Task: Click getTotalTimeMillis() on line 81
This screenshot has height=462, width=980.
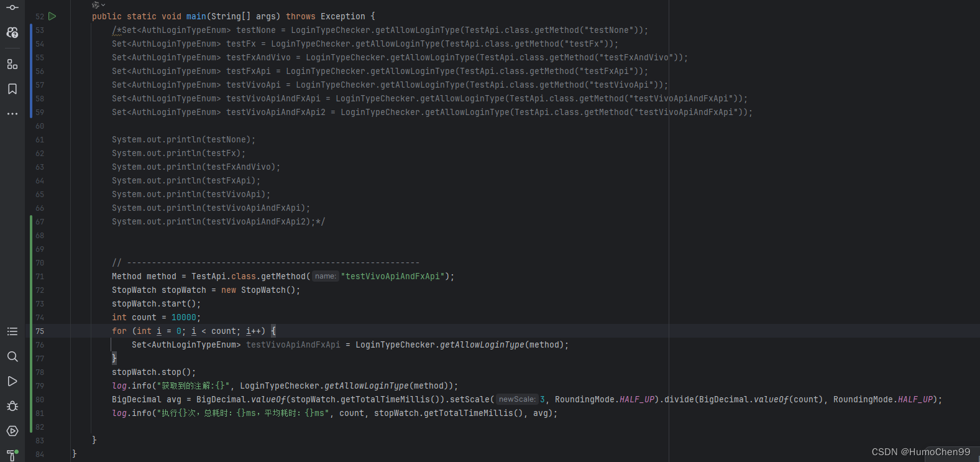Action: click(x=474, y=413)
